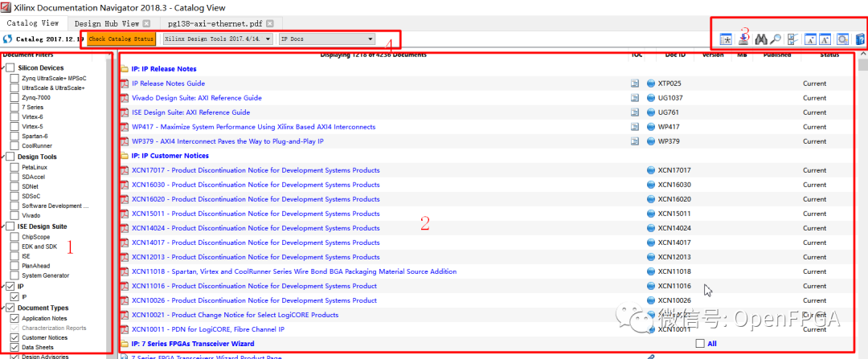This screenshot has width=868, height=359.
Task: Tick the All checkbox for Transceiver Wizard
Action: [700, 344]
